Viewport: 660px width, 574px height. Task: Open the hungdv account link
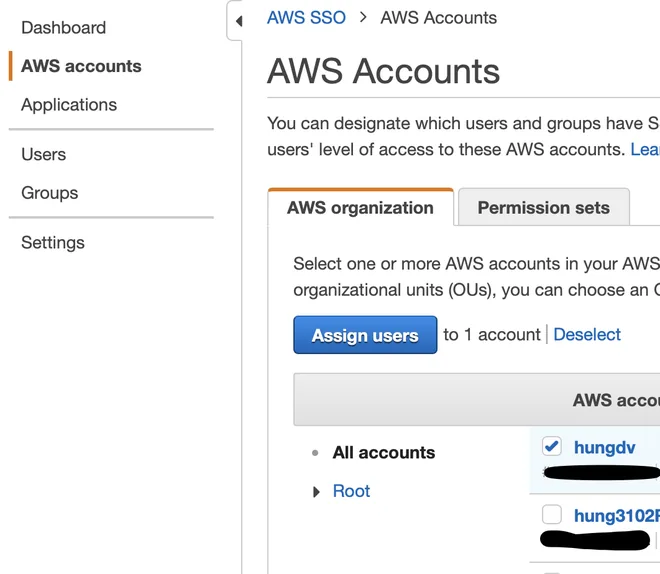tap(604, 447)
